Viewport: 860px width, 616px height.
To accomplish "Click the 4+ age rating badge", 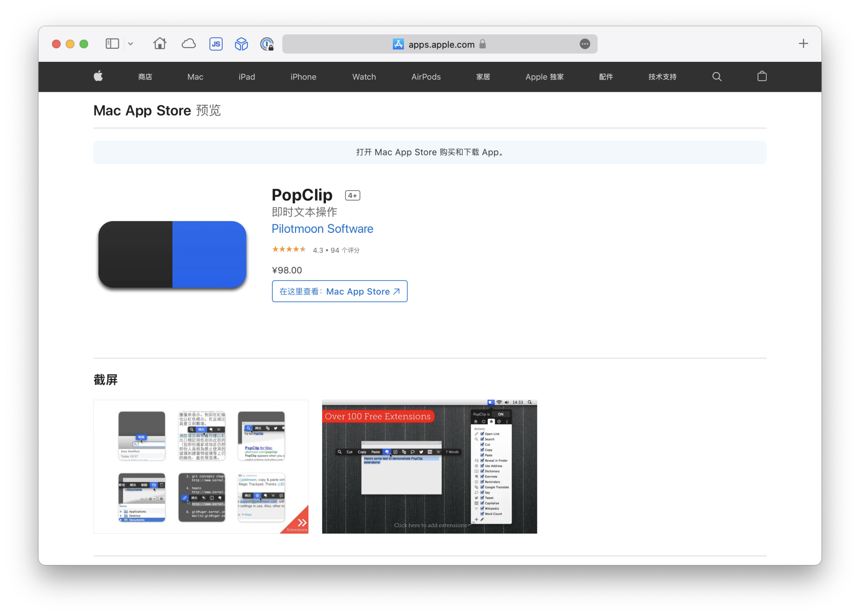I will point(353,196).
